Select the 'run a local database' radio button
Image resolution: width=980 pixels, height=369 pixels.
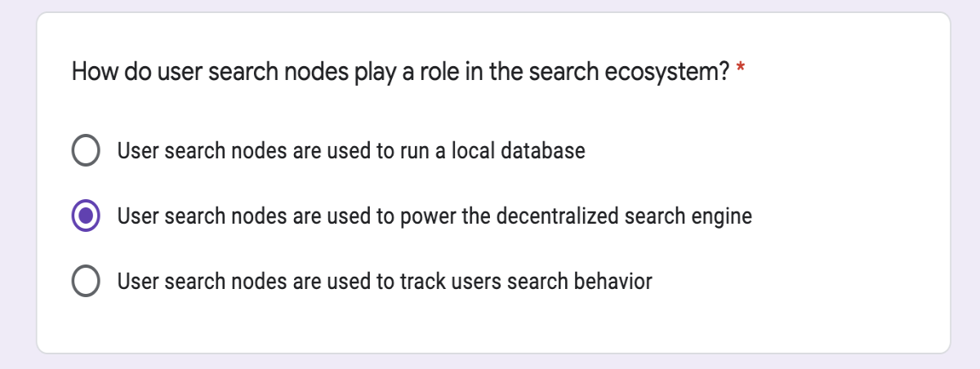pyautogui.click(x=87, y=151)
